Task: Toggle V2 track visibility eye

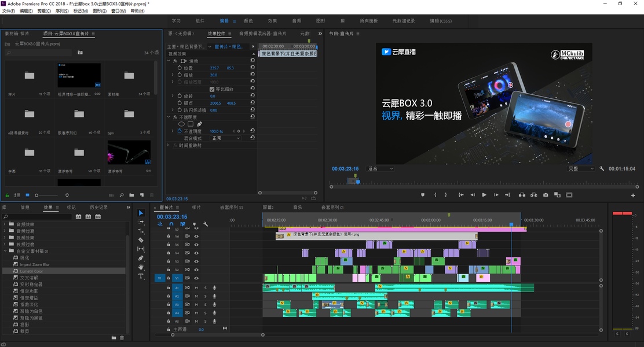Action: pos(196,270)
